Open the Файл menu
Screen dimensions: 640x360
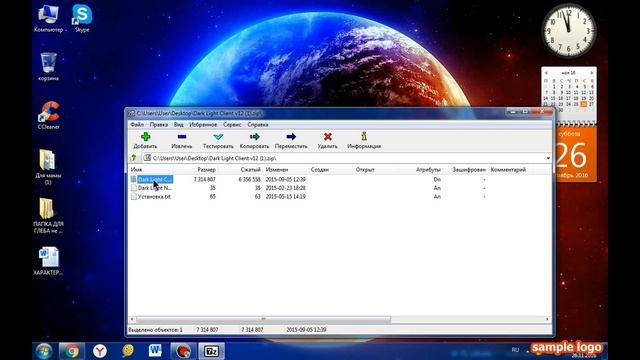137,124
